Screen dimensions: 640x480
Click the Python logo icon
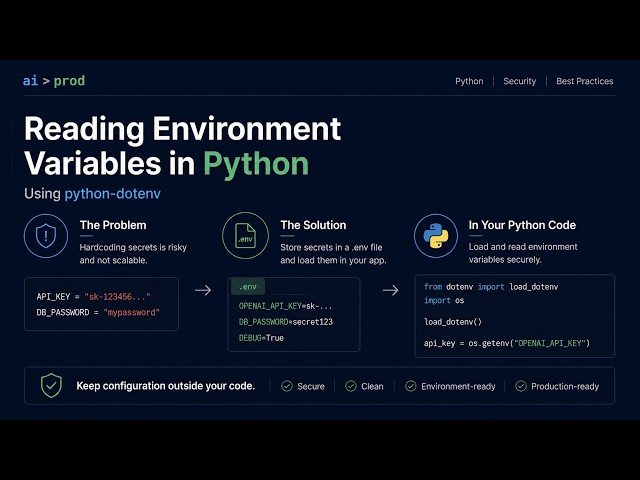(x=436, y=236)
